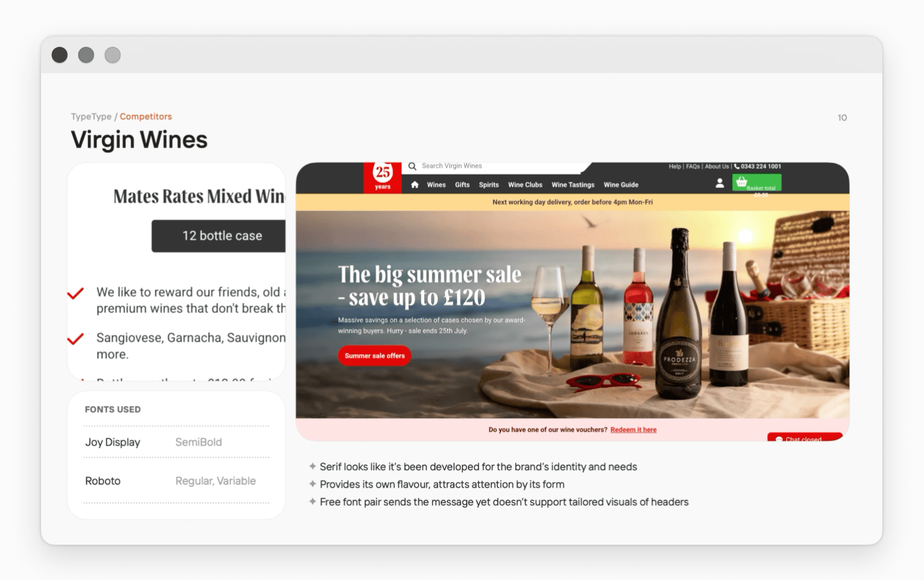Open the red Chat closed widget

[805, 438]
